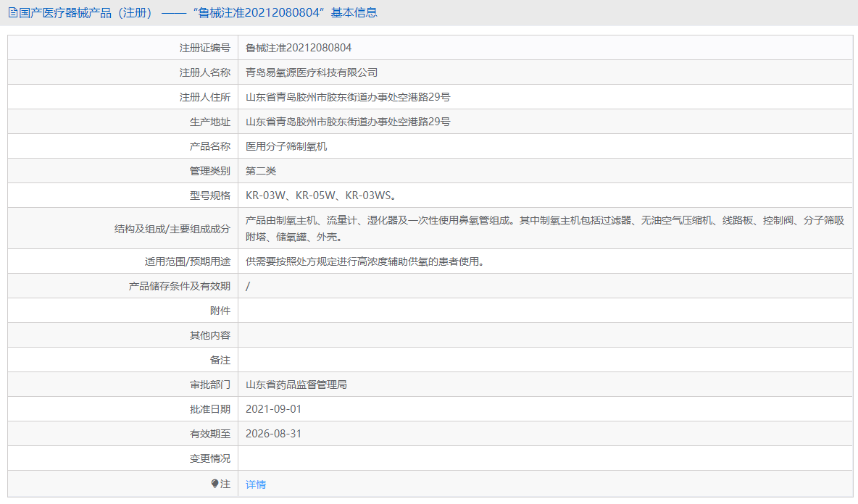Click the 注册证编号 label
The width and height of the screenshot is (858, 504).
pos(204,48)
